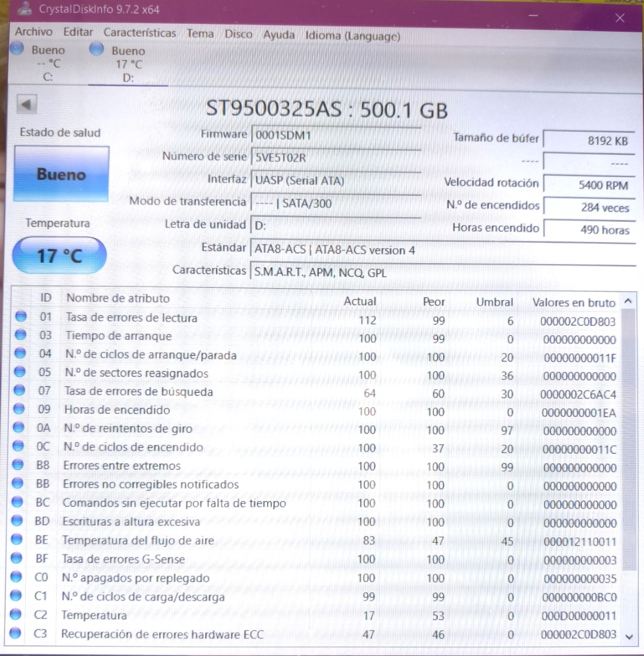
Task: Click status dot for attribute BC Comandos sin ejecutar
Action: (x=17, y=502)
